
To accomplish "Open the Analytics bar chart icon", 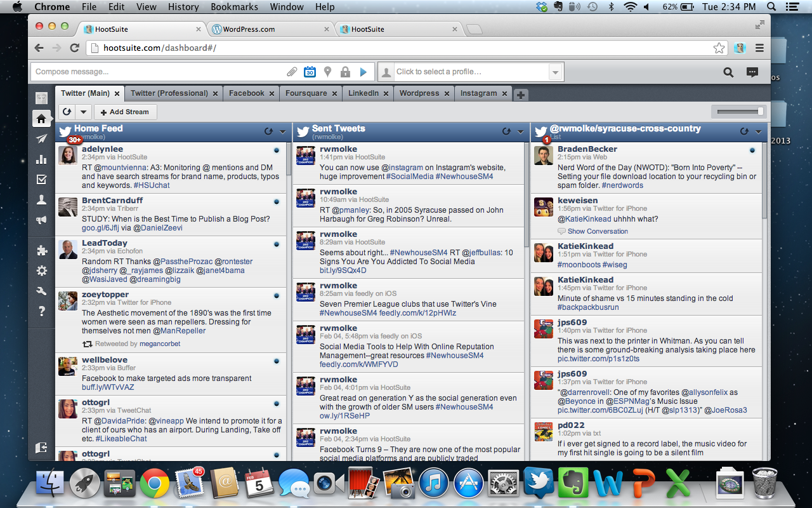I will 41,159.
